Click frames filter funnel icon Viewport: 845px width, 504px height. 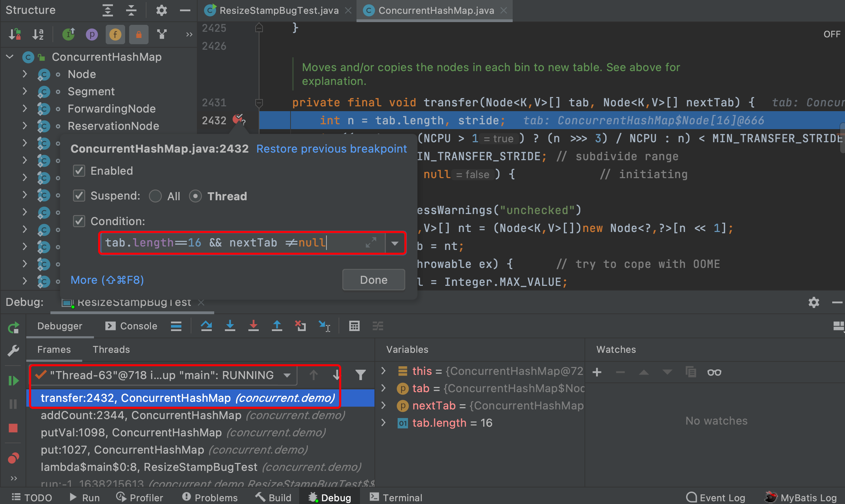pos(360,375)
